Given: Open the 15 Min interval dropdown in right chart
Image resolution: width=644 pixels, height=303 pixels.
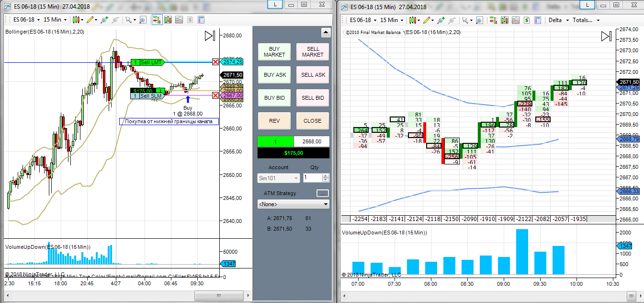Looking at the screenshot, I should coord(392,20).
